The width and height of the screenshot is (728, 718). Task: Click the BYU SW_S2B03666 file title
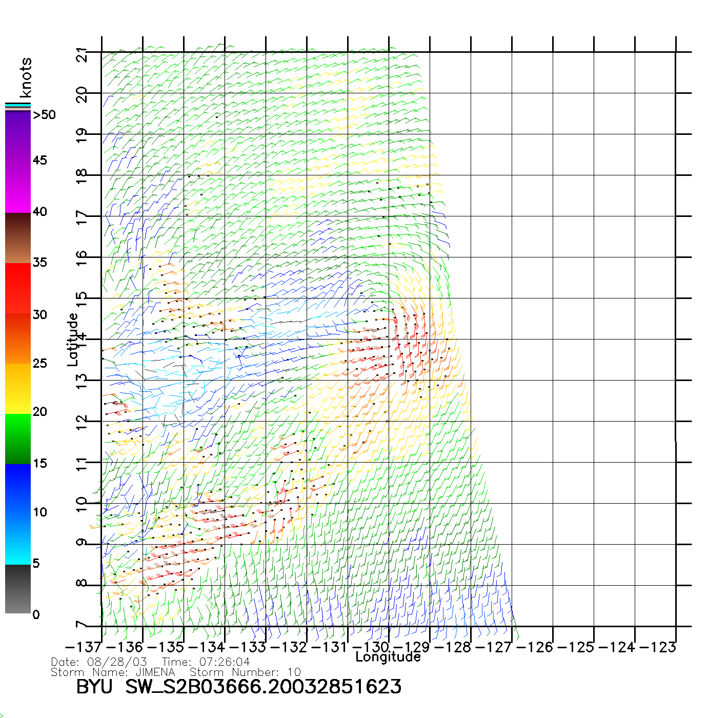coord(238,687)
